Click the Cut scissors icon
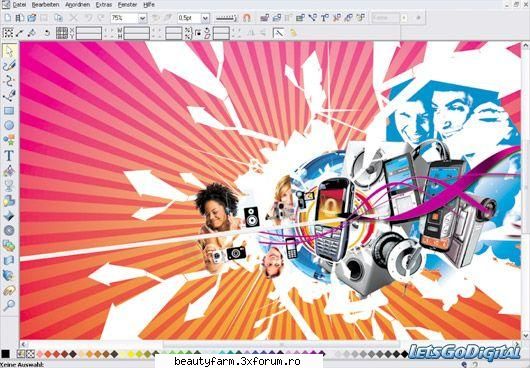530x368 pixels. click(x=73, y=18)
